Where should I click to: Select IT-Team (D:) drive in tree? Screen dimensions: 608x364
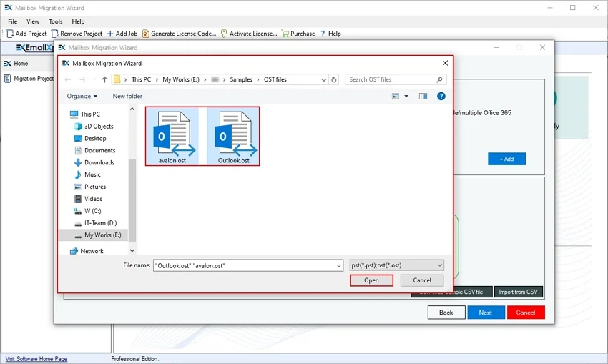[x=95, y=223]
